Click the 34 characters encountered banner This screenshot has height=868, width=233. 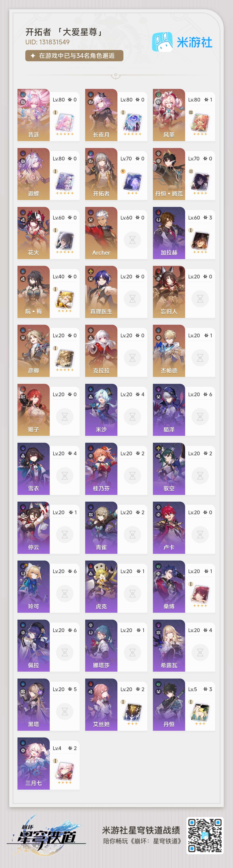[74, 56]
